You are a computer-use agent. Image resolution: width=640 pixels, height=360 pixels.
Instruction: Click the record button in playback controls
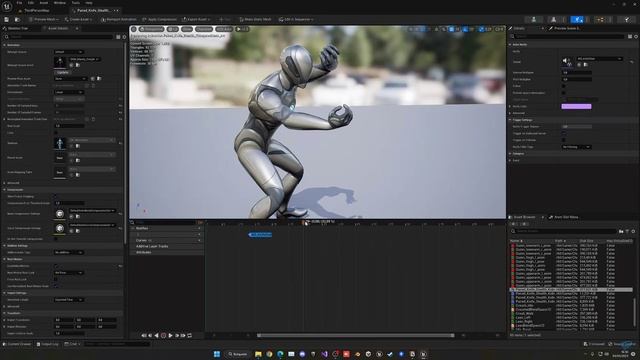(x=164, y=336)
